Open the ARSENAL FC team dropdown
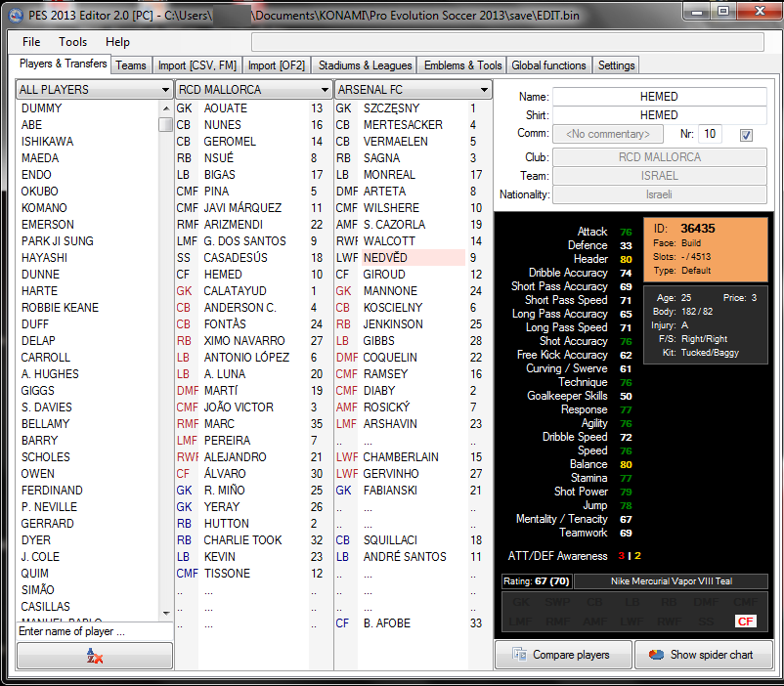This screenshot has width=784, height=686. [x=413, y=90]
